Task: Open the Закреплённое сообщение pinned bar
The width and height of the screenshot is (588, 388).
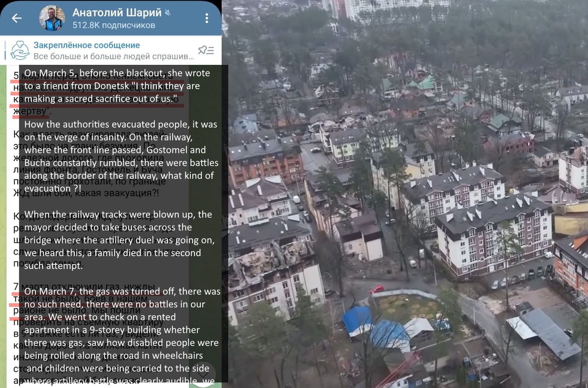Action: 111,50
